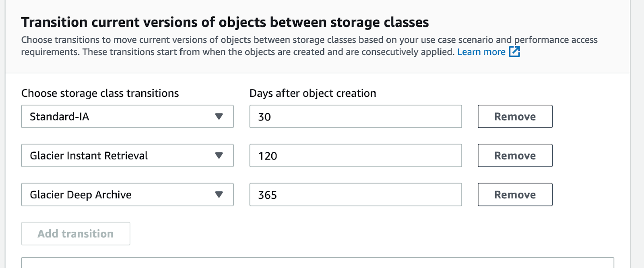
Task: Click the Learn more link
Action: click(x=481, y=52)
